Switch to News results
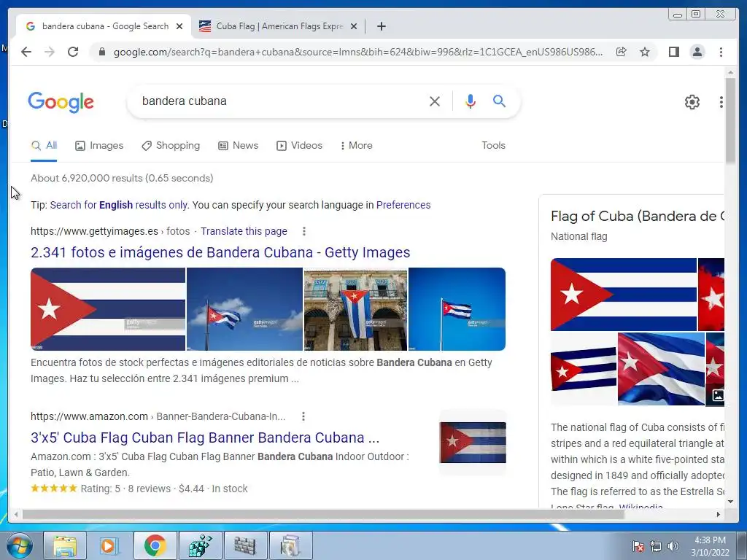This screenshot has height=560, width=747. [239, 146]
